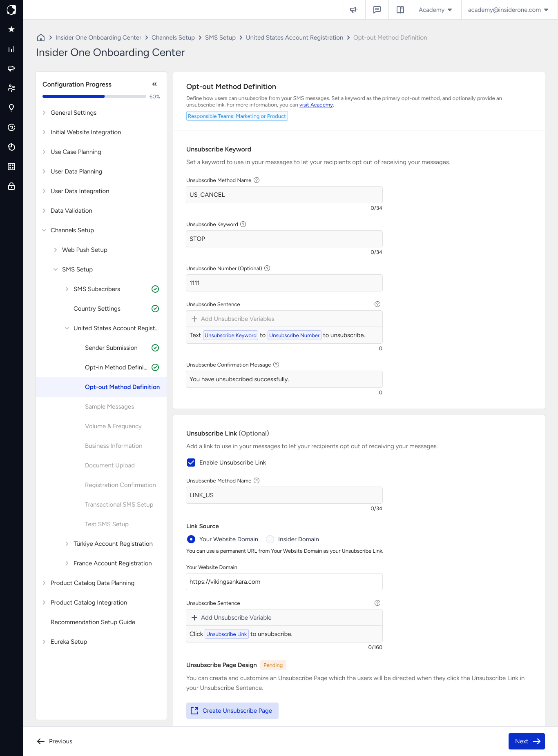Open the star favorites sidebar icon
Image resolution: width=558 pixels, height=756 pixels.
[11, 29]
